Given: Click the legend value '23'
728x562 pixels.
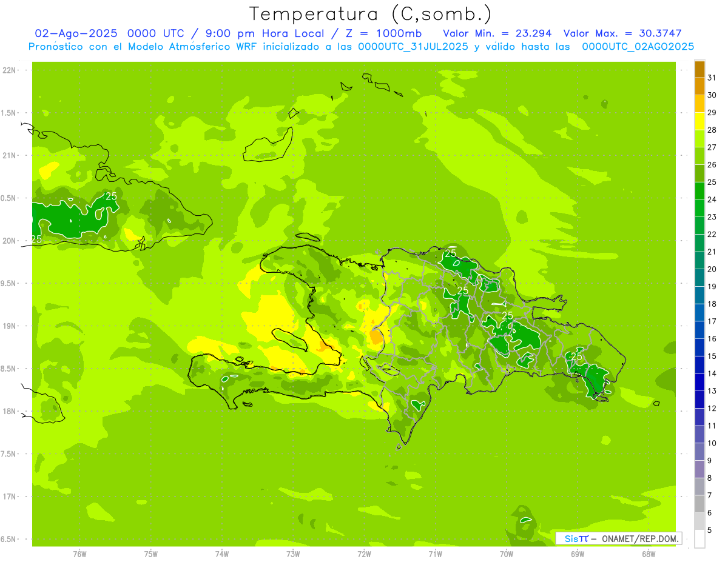Looking at the screenshot, I should click(712, 217).
